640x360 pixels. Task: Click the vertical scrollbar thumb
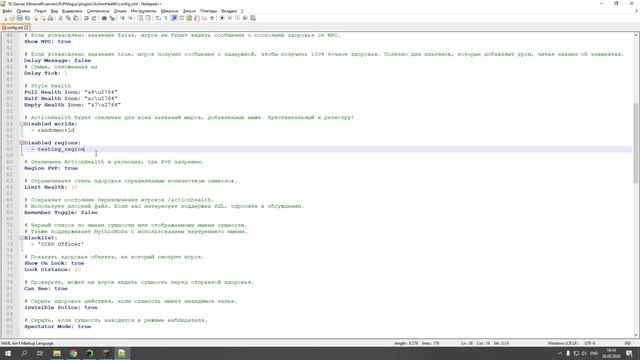(636, 143)
